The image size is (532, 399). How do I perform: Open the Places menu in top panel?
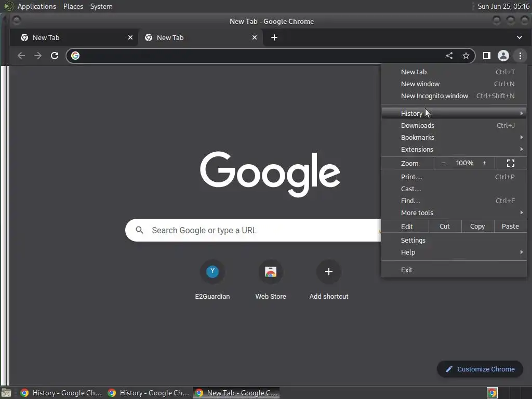click(73, 6)
